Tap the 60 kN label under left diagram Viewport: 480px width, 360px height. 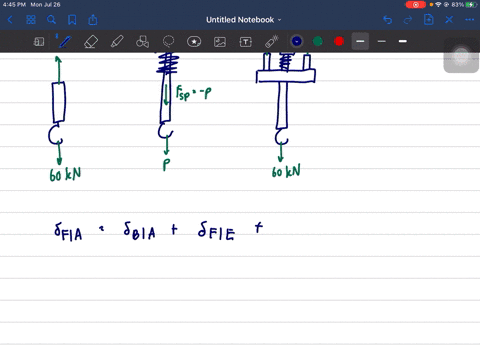point(65,174)
